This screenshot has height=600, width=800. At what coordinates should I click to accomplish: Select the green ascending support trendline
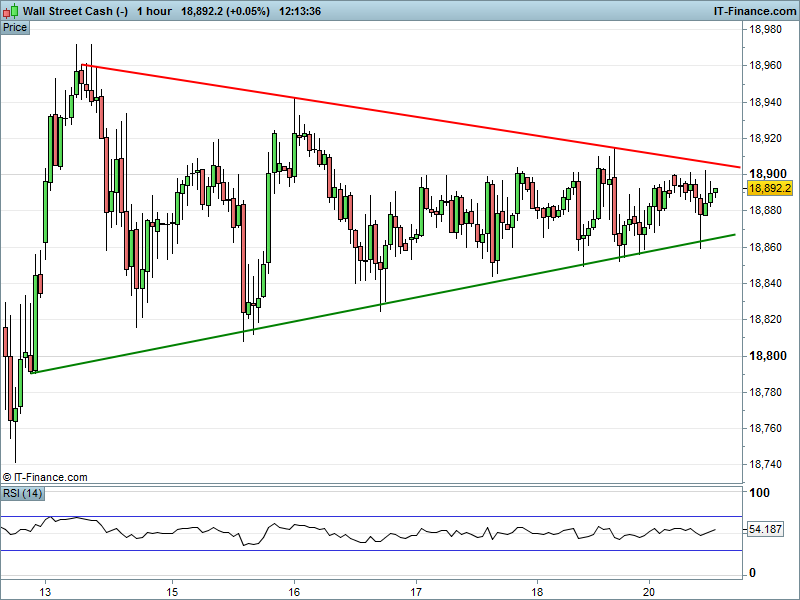(x=383, y=304)
